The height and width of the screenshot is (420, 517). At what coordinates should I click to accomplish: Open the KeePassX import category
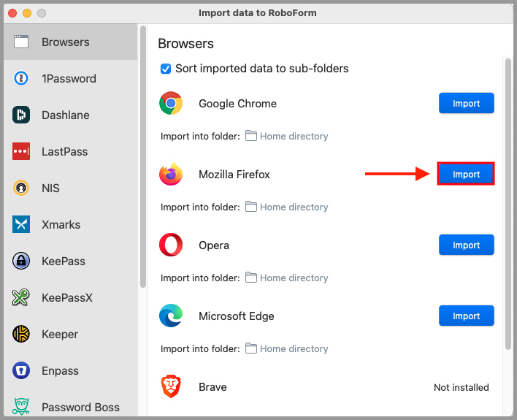point(71,297)
